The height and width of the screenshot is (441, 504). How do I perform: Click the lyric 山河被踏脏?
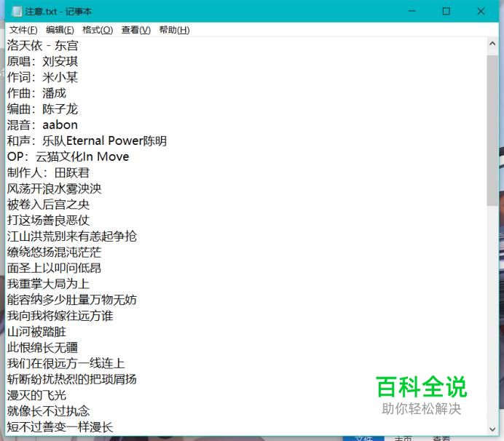pos(36,332)
